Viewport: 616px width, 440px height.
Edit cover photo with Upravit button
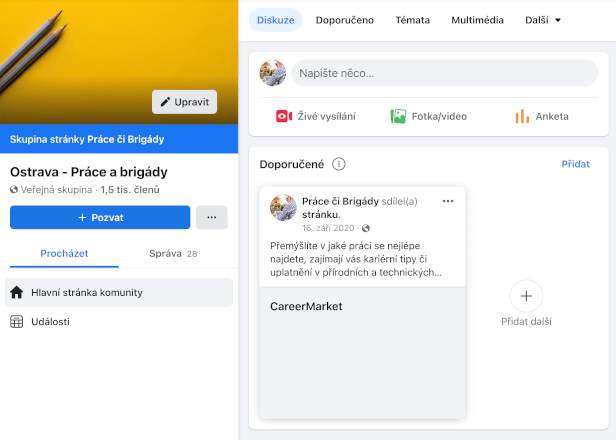184,102
